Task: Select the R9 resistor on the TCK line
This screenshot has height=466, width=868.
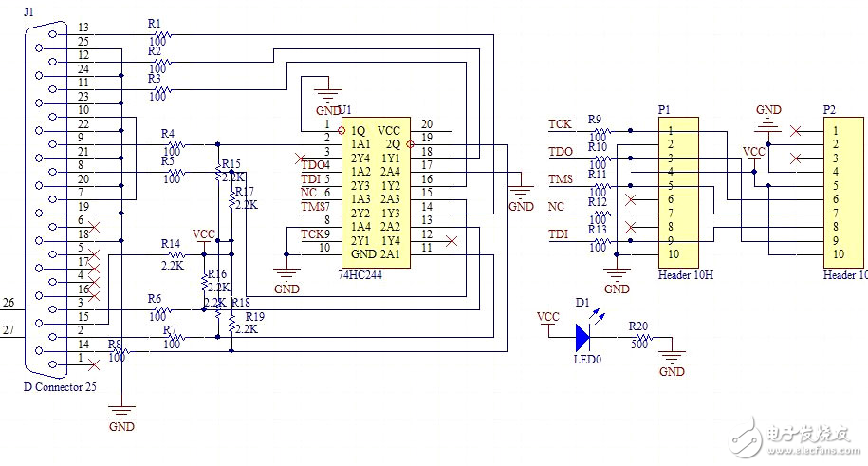Action: point(596,131)
